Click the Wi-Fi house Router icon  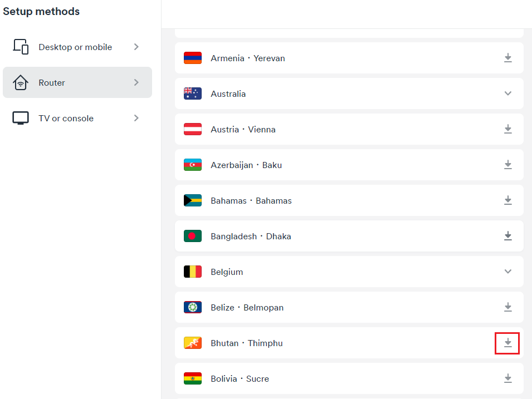coord(21,82)
